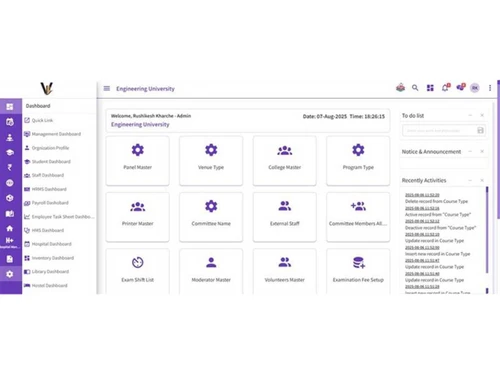The height and width of the screenshot is (375, 500).
Task: Click the RK user avatar
Action: 475,88
